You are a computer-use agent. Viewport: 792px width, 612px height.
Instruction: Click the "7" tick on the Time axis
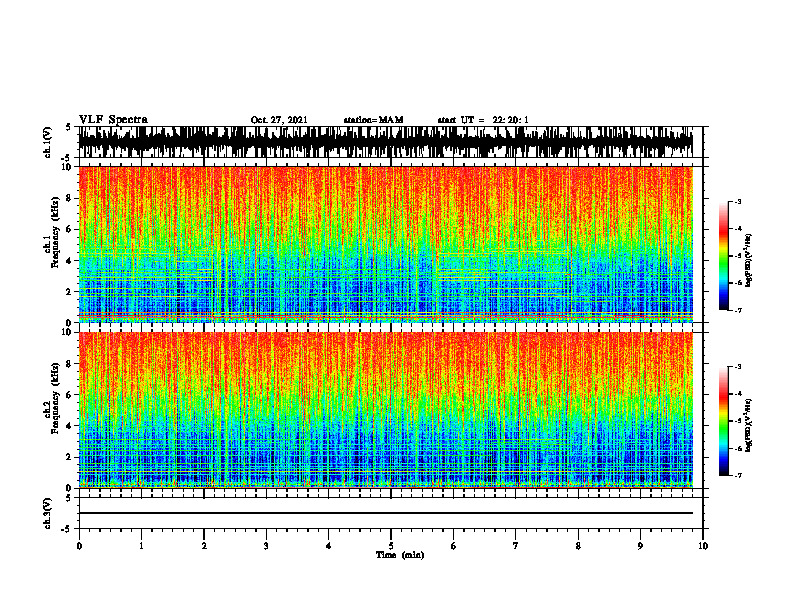click(x=516, y=546)
